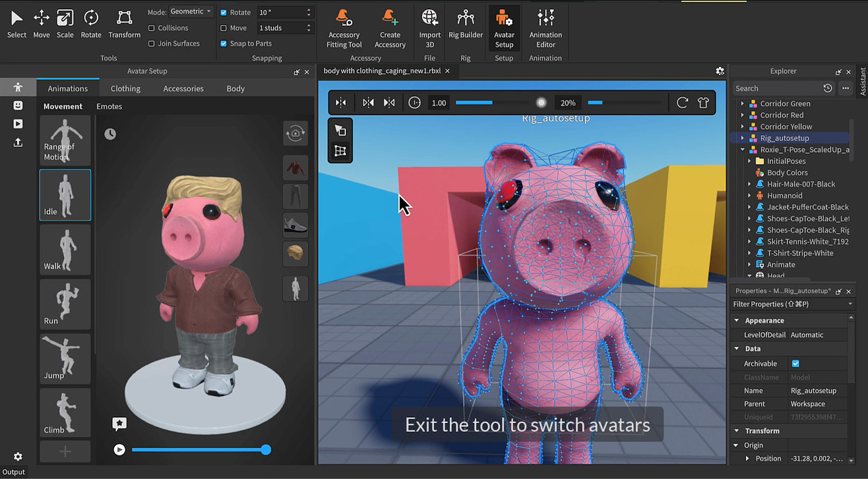
Task: Collapse the Rig_autosetup item in Explorer
Action: coord(741,138)
